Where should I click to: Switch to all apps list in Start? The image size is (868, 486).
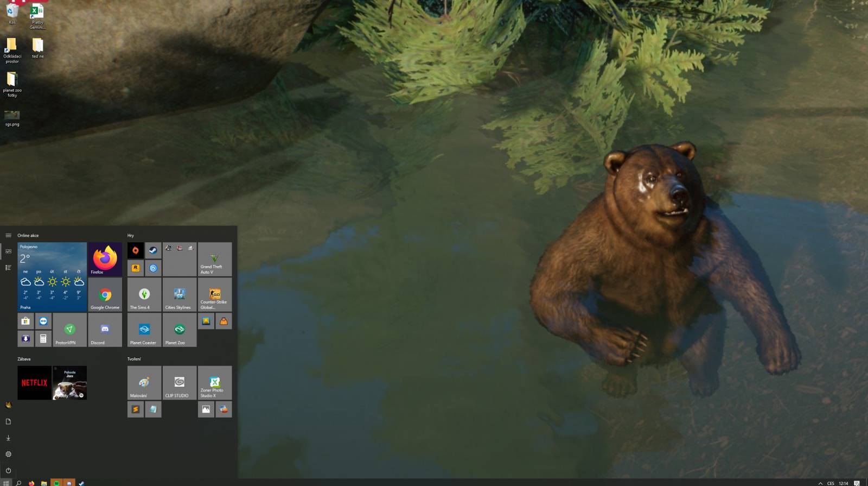[8, 268]
